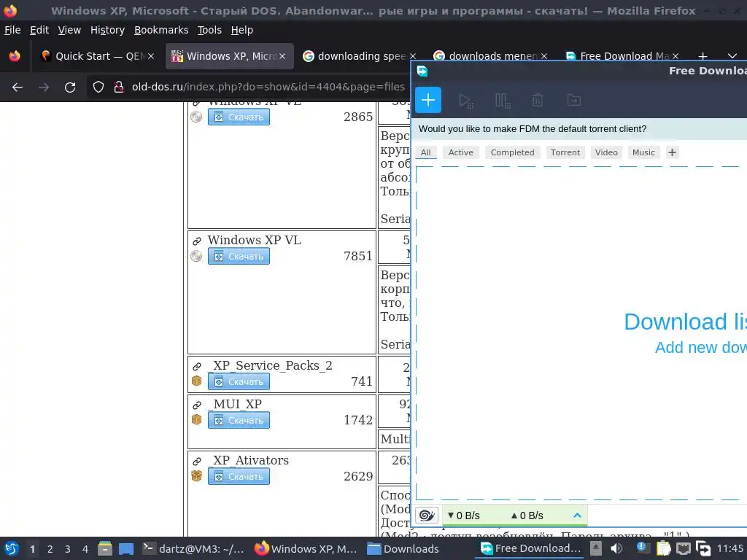
Task: Switch to workspace 2 on the taskbar
Action: pyautogui.click(x=50, y=549)
